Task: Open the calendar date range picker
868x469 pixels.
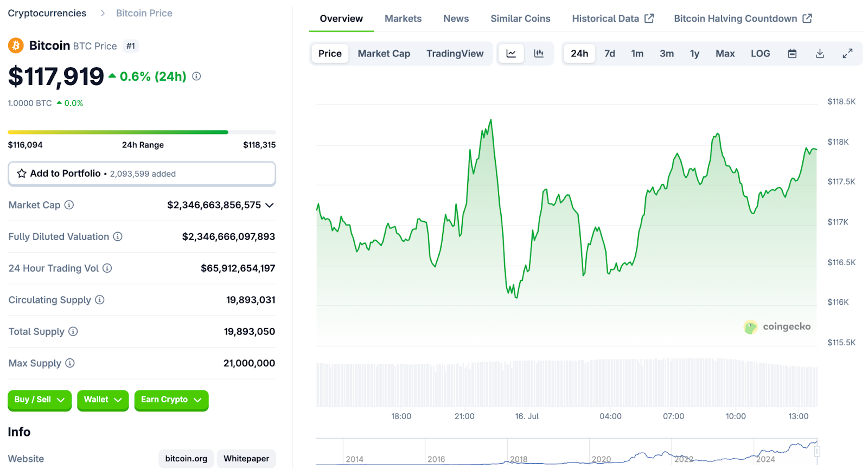Action: (792, 54)
